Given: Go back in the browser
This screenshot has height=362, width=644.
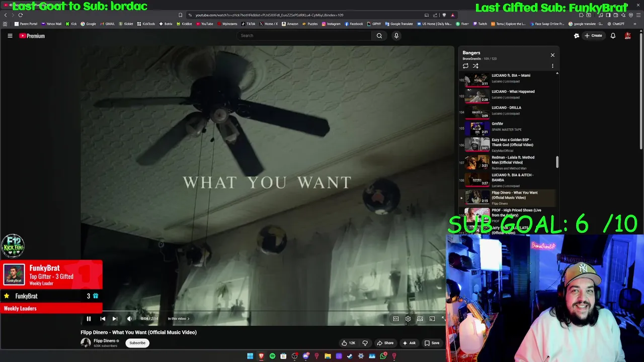Looking at the screenshot, I should 6,15.
